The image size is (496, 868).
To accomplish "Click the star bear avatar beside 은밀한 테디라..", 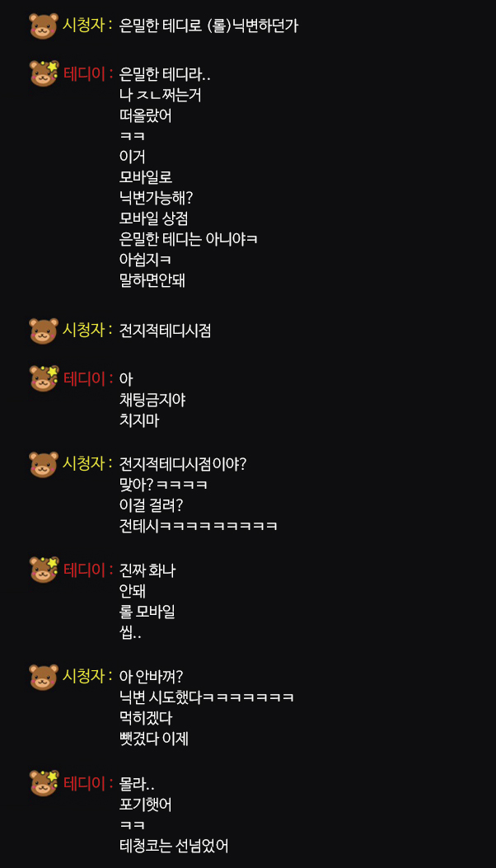I will [x=44, y=73].
